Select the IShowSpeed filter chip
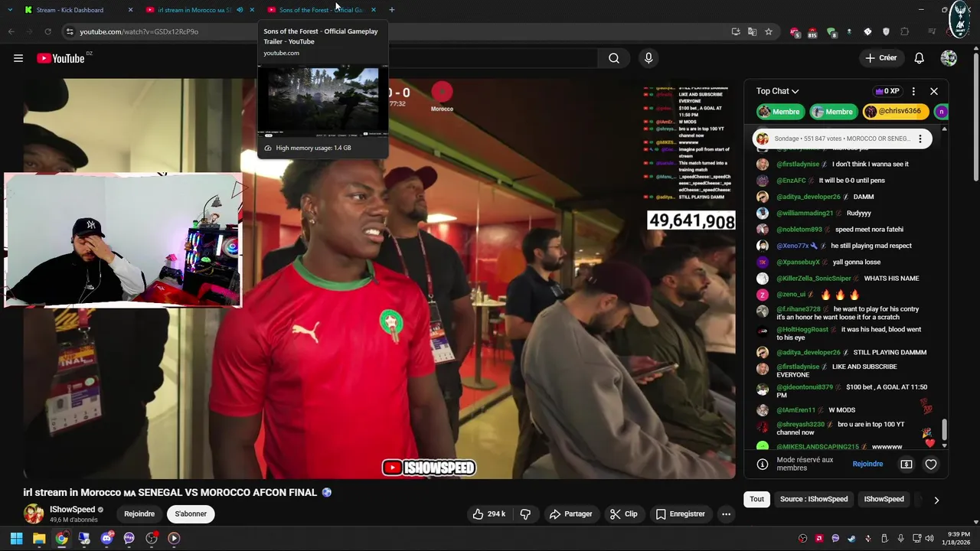The image size is (980, 551). click(x=884, y=499)
